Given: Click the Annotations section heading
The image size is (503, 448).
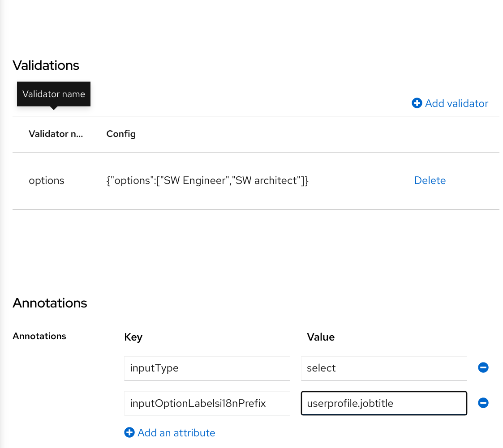Looking at the screenshot, I should (50, 303).
